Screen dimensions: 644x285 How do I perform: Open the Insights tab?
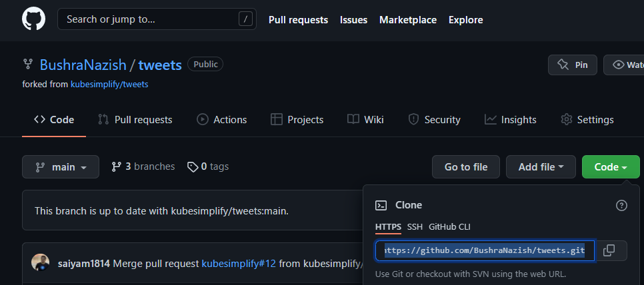[511, 120]
